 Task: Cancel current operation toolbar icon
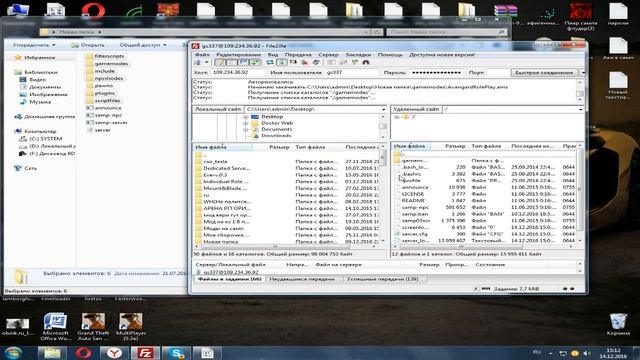[x=293, y=62]
